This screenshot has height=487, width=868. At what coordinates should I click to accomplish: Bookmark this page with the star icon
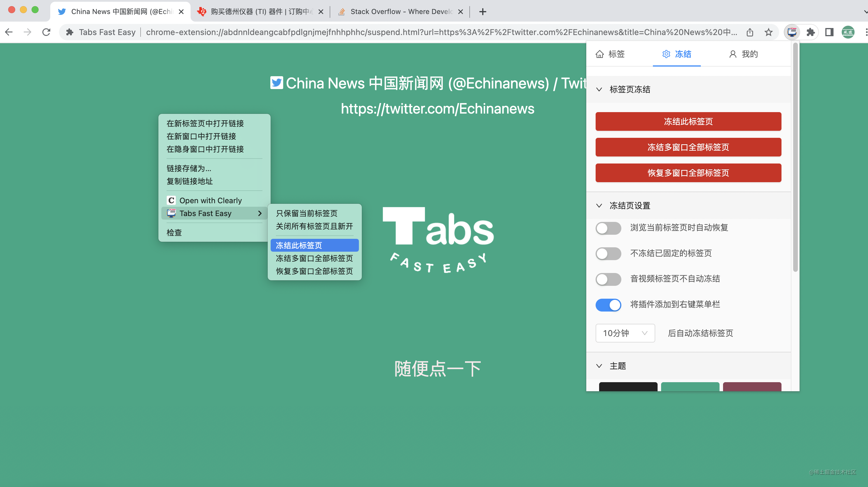[768, 32]
